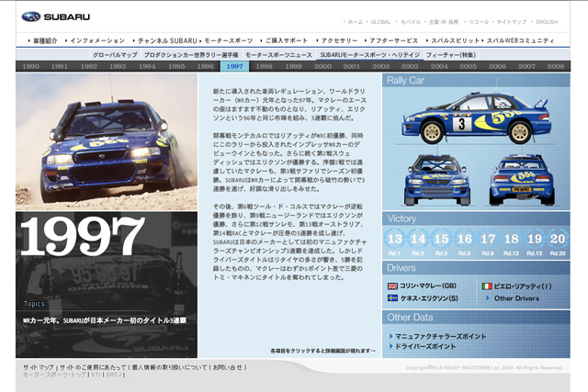
Task: Click the Swedish flag beside ケネス・エリクソン
Action: [x=392, y=298]
